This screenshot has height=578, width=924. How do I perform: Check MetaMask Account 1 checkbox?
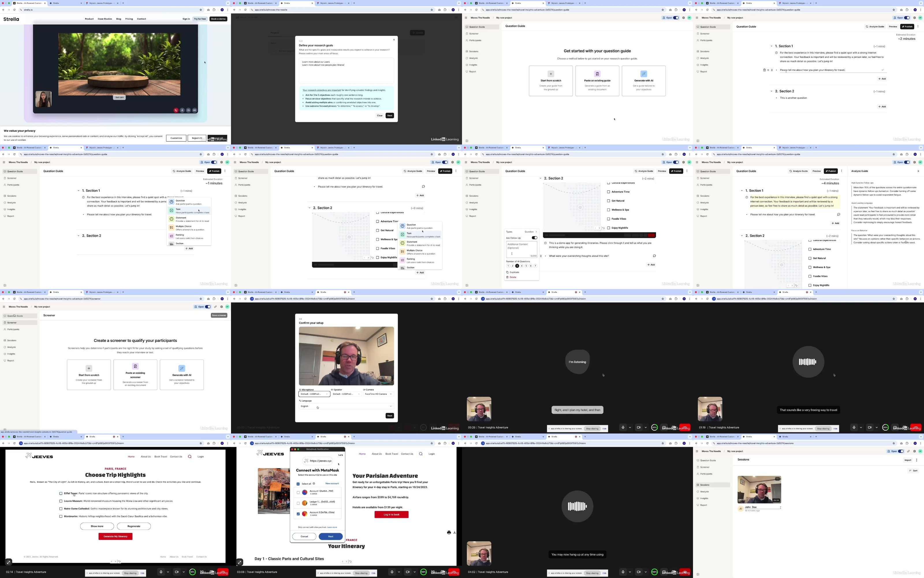click(x=298, y=492)
